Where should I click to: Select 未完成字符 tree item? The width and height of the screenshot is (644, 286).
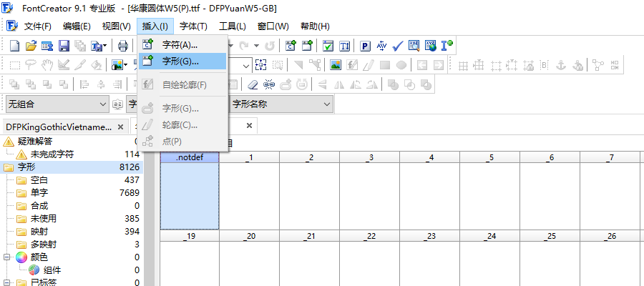52,154
